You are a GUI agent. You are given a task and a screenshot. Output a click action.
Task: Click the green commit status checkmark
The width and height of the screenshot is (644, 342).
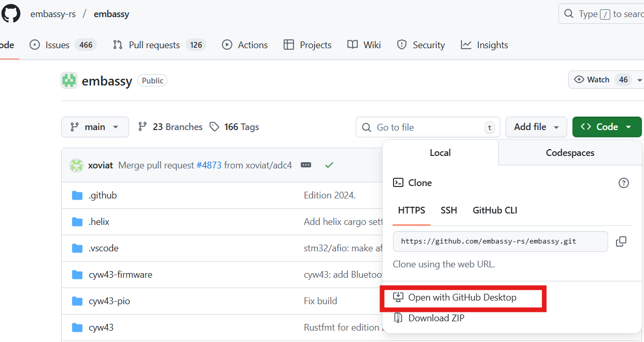pos(329,165)
